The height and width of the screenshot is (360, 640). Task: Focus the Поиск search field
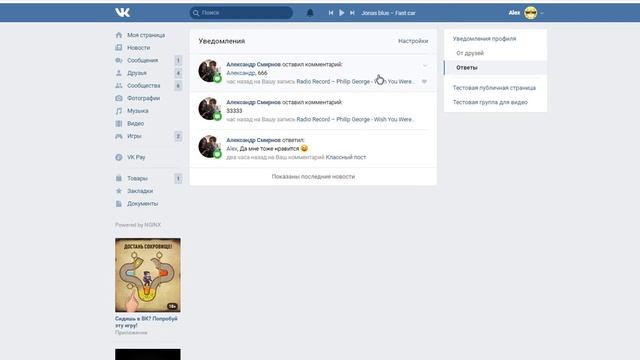[x=241, y=13]
